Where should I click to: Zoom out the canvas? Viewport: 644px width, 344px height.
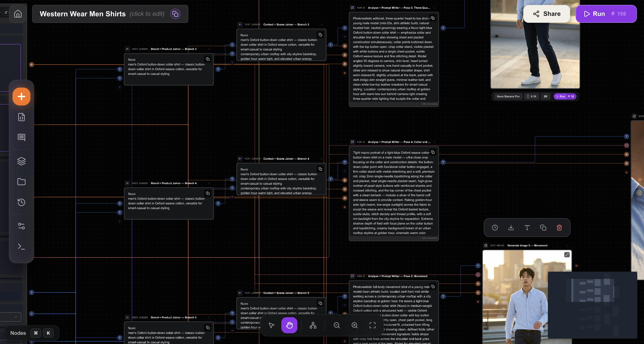[x=337, y=325]
